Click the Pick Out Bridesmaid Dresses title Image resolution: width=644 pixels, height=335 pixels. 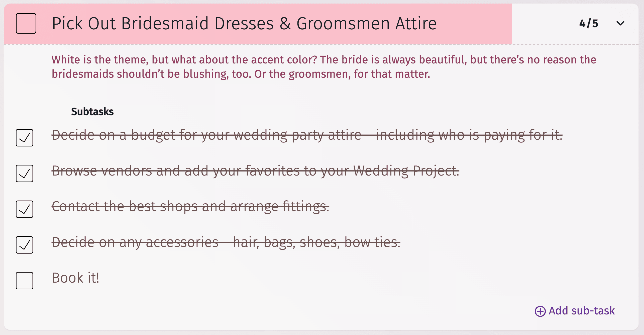tap(244, 23)
